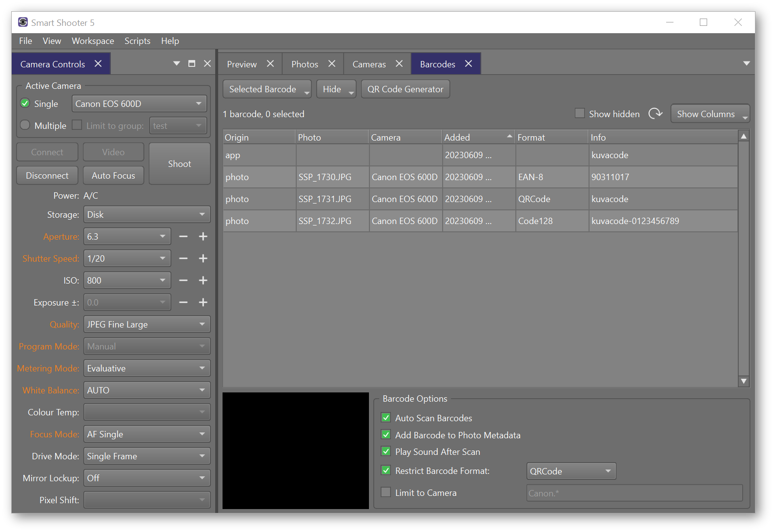Click the Auto Focus button
774x532 pixels.
point(113,176)
